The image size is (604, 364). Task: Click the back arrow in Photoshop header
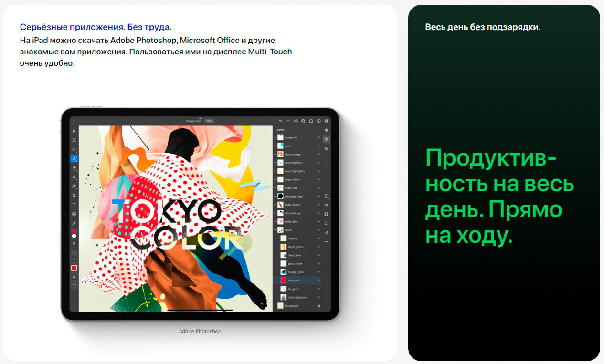(x=74, y=121)
